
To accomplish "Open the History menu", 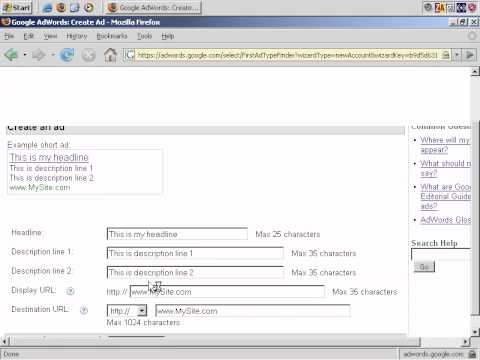I will coord(77,36).
